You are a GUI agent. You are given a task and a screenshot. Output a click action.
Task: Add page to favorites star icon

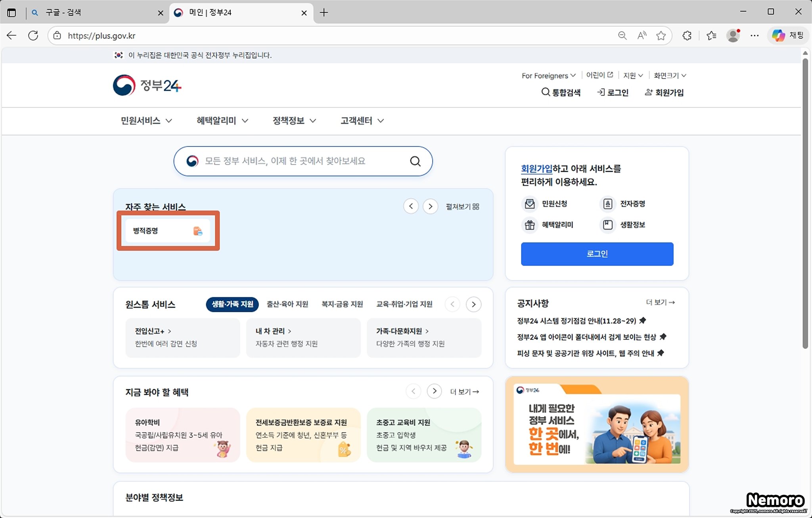(661, 36)
